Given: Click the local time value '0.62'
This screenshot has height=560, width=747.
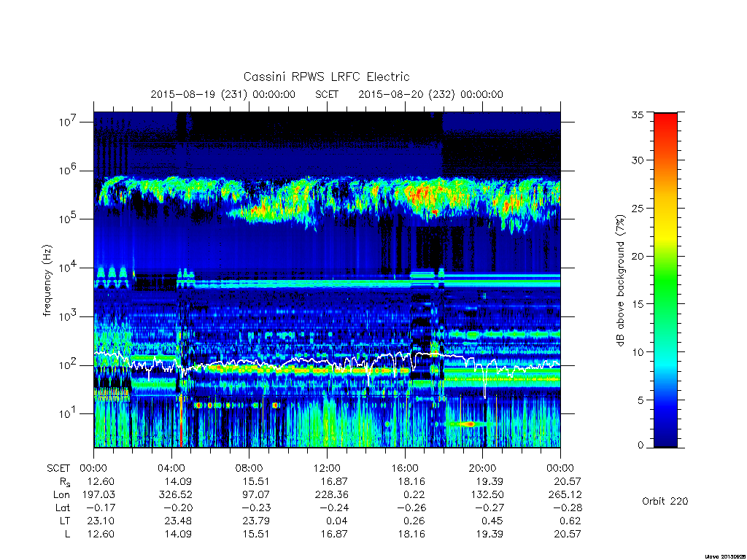Looking at the screenshot, I should [570, 521].
